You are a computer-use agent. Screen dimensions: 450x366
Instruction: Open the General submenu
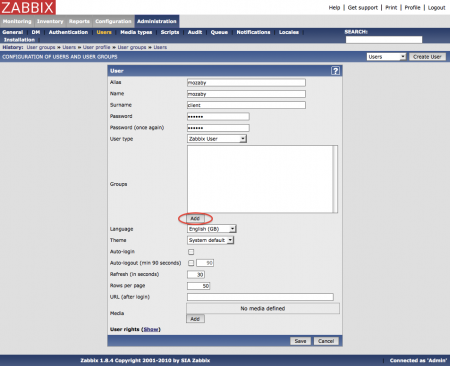pyautogui.click(x=13, y=32)
